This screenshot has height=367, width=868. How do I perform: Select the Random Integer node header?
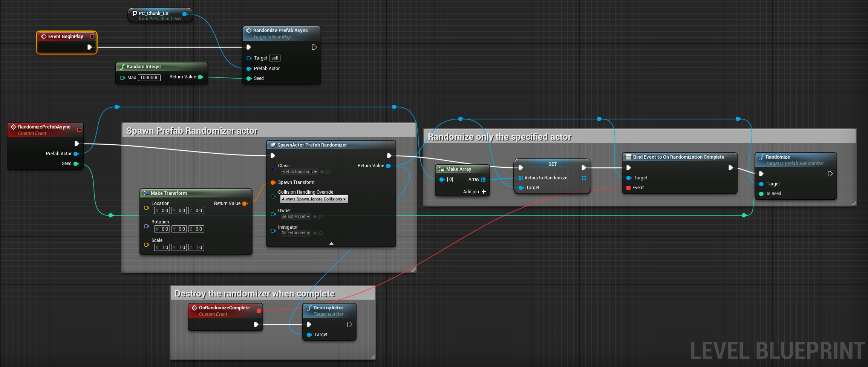(161, 67)
